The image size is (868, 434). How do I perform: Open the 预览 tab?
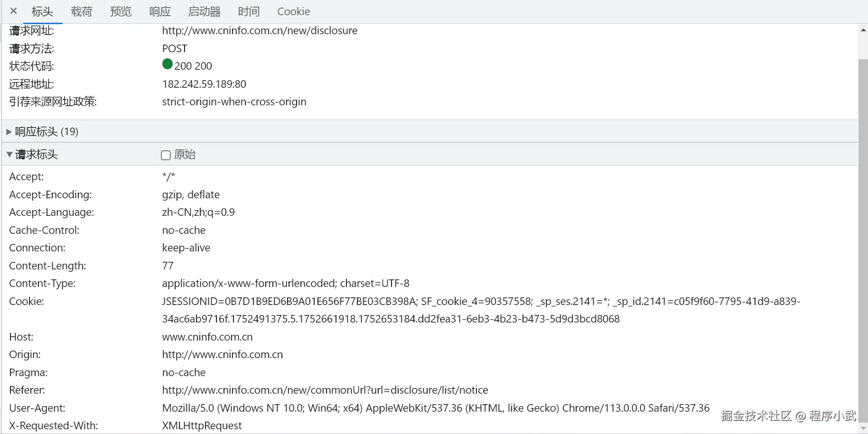(121, 11)
